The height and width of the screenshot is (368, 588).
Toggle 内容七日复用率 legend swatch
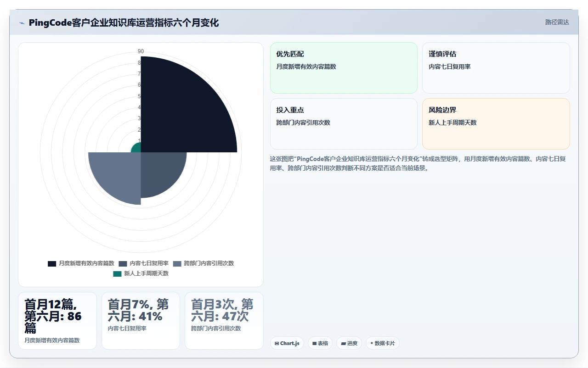(123, 263)
